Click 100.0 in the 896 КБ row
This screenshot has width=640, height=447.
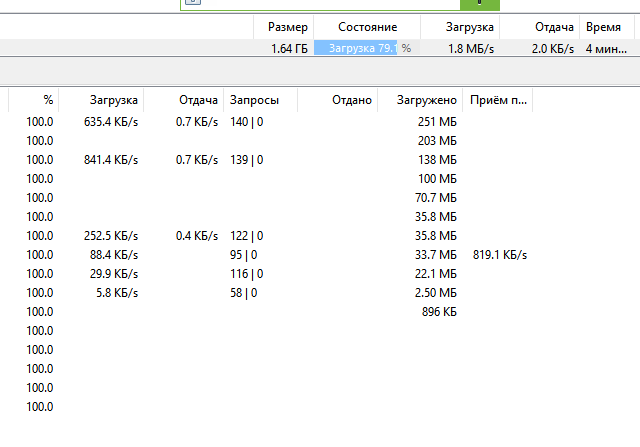tap(40, 311)
